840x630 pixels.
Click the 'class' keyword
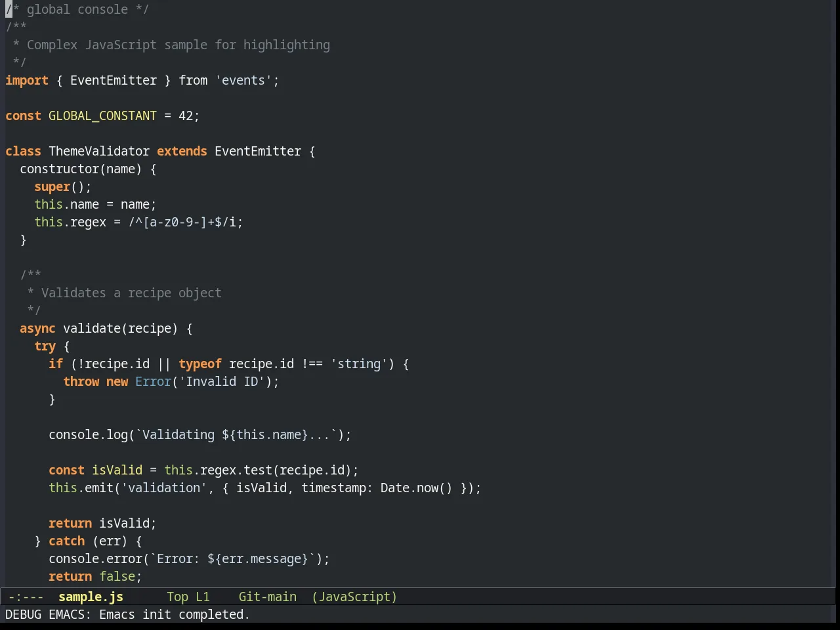[23, 151]
